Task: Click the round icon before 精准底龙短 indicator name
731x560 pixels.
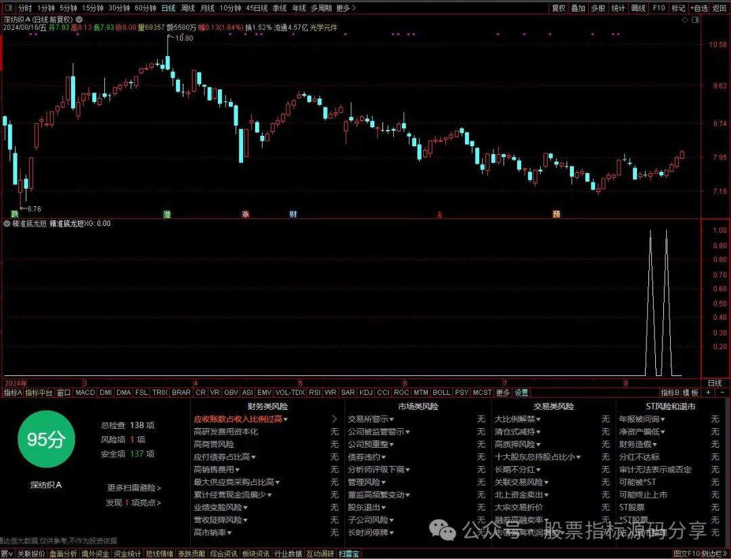Action: [x=7, y=224]
